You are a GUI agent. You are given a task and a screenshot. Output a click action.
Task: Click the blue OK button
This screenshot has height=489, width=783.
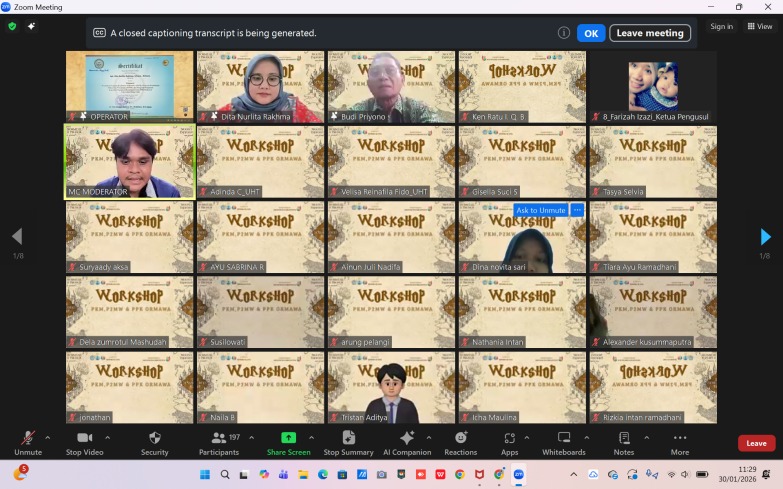(590, 33)
